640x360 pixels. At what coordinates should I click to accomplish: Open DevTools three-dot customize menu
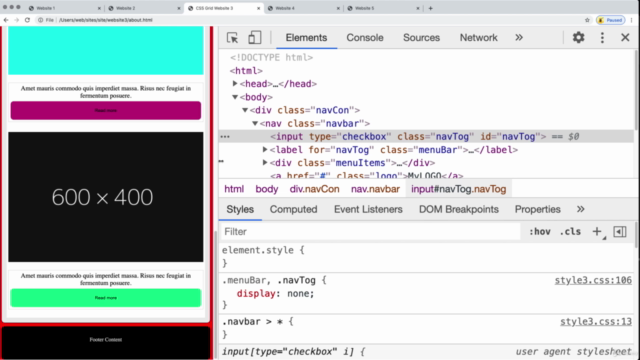point(602,38)
